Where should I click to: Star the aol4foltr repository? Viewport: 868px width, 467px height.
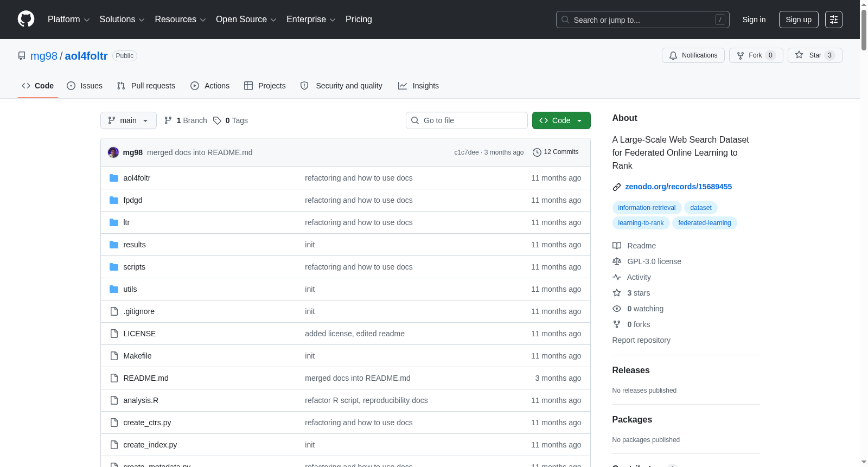pos(815,55)
